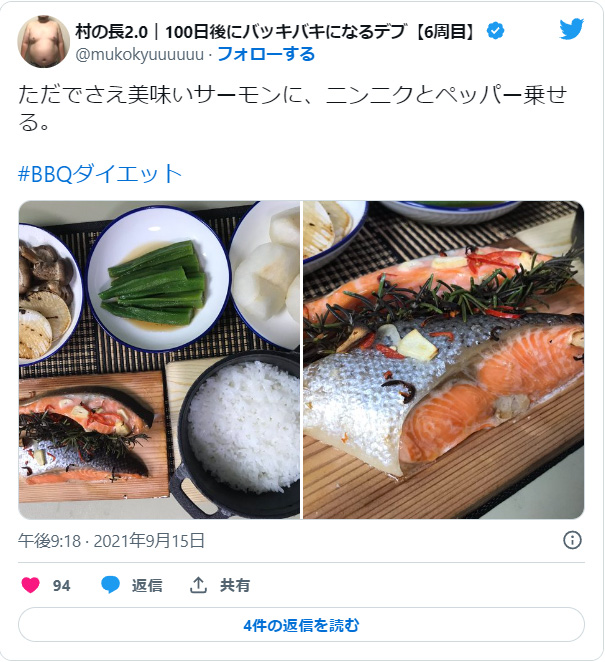The width and height of the screenshot is (605, 662).
Task: Open the 午後9:18 · 2021年9月15日 timestamp
Action: click(111, 540)
